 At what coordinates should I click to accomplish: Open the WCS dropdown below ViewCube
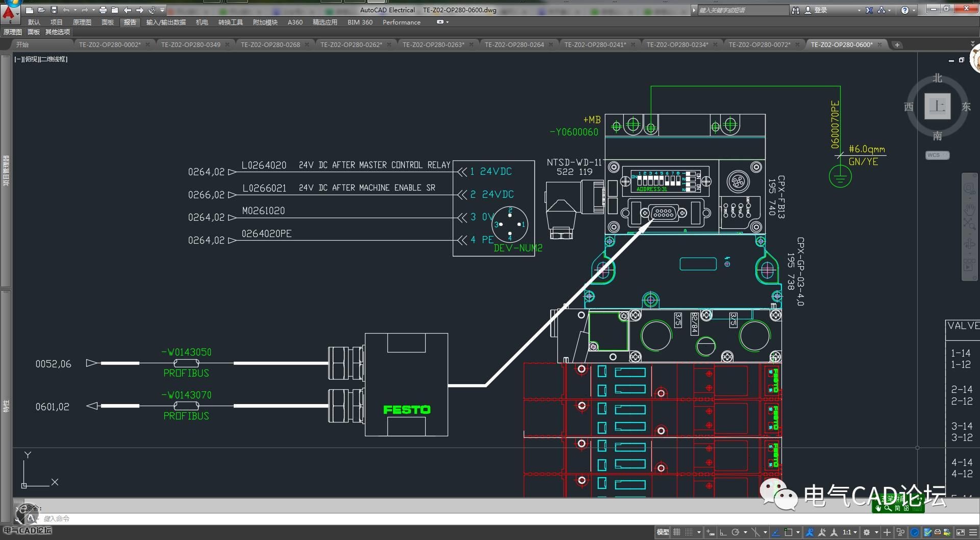coord(938,155)
